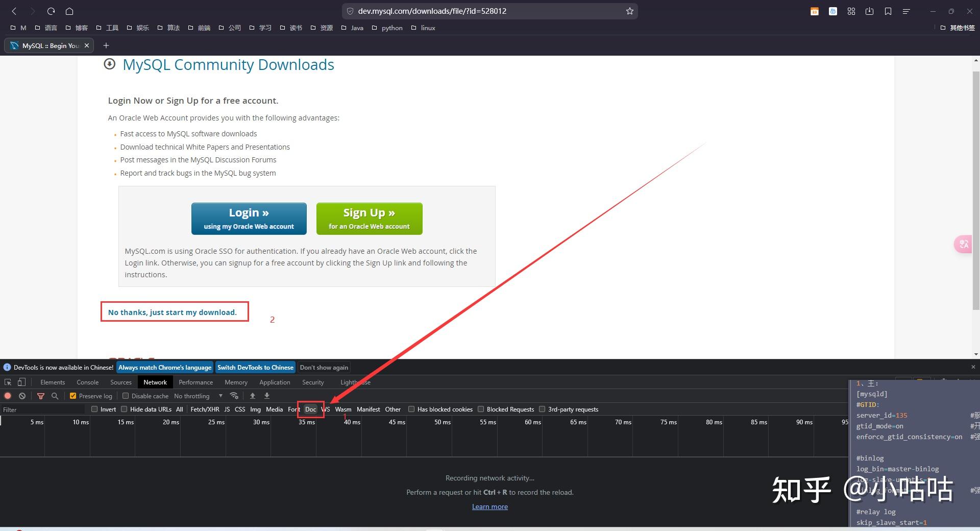Import HAR file upload arrow
The width and height of the screenshot is (980, 531).
pos(252,396)
